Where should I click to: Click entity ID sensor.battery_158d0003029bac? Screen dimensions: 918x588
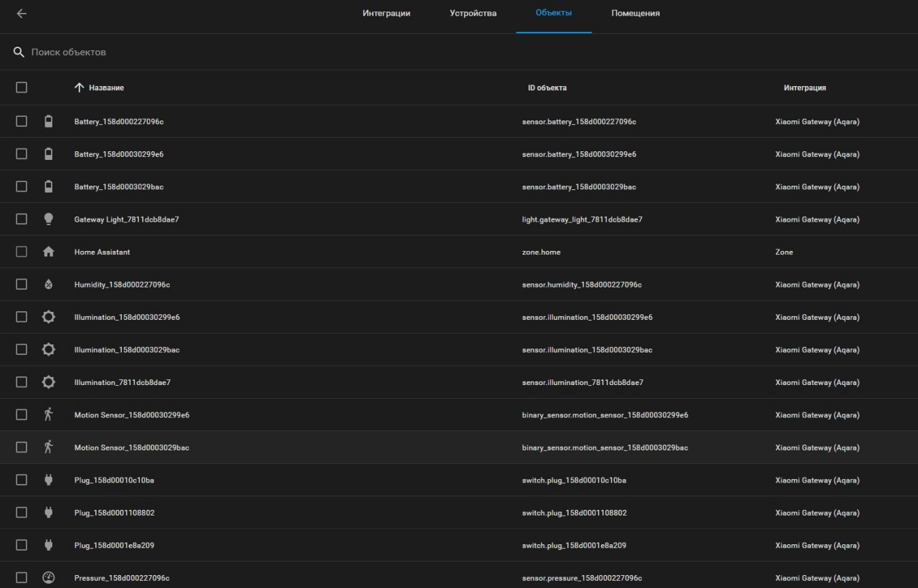579,187
